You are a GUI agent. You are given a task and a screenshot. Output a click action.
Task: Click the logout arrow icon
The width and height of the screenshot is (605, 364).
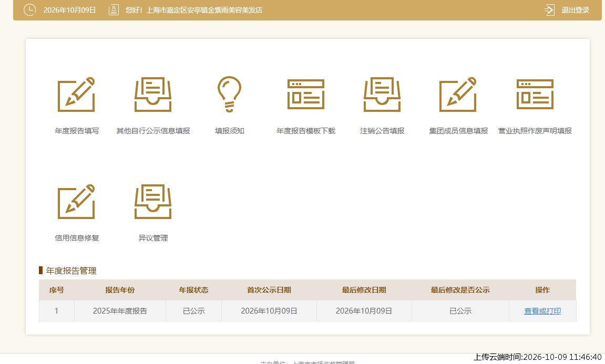click(549, 10)
